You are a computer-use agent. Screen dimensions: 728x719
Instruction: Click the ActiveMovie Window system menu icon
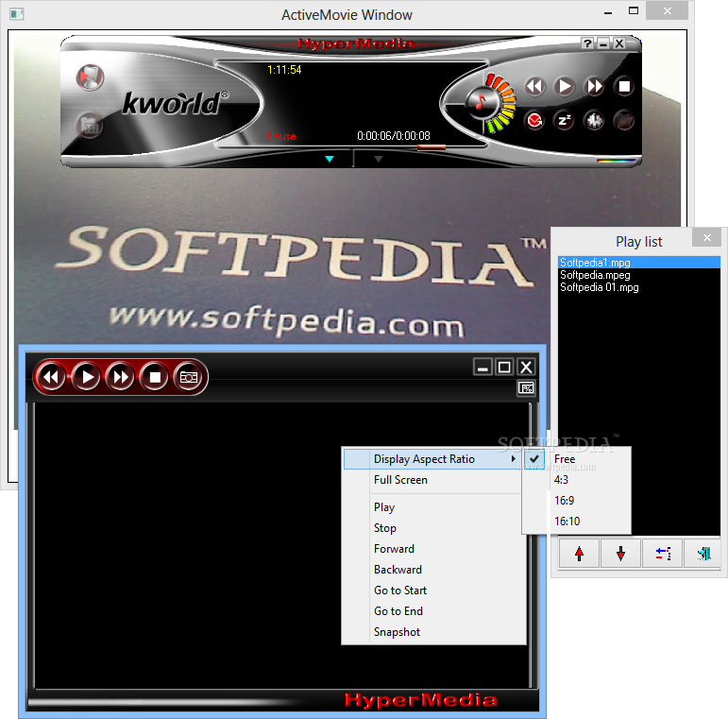pyautogui.click(x=16, y=14)
